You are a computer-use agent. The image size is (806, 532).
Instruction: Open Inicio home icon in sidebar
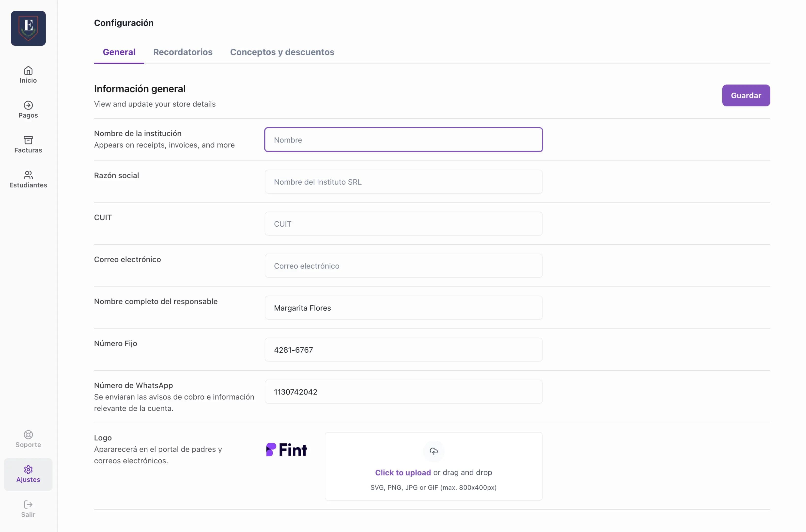pos(28,71)
